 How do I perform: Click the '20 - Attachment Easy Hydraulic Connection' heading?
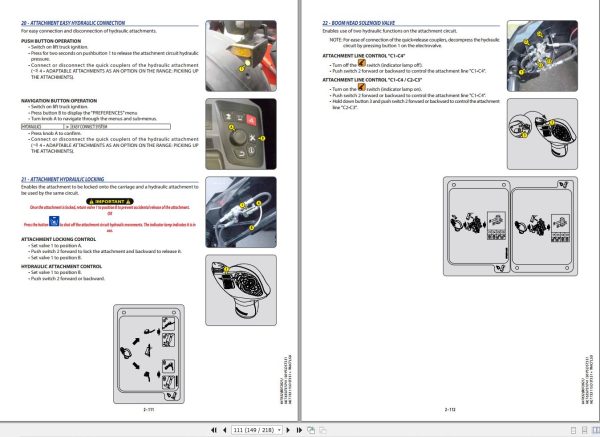pos(73,23)
